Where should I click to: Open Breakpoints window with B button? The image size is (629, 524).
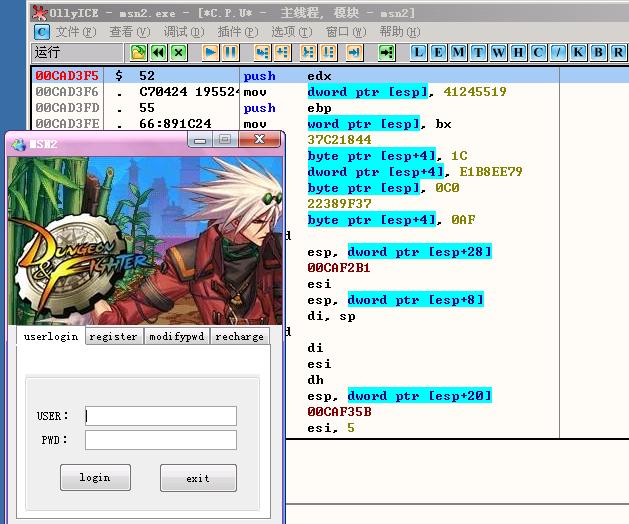coord(598,53)
